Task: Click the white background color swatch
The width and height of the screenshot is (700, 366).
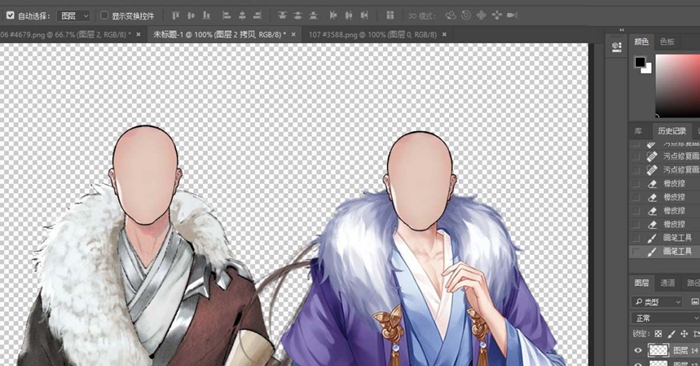Action: [648, 70]
